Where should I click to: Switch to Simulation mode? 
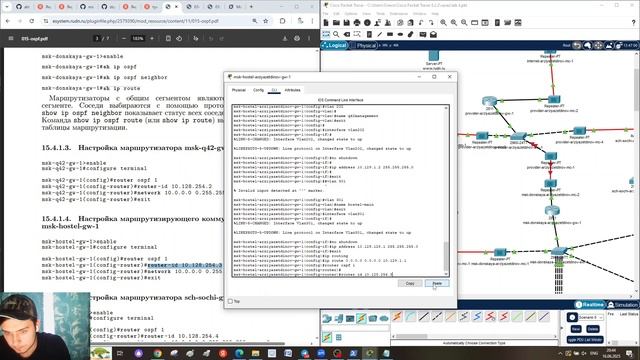tap(622, 305)
